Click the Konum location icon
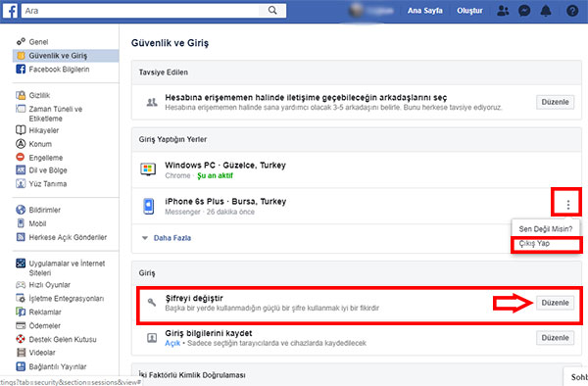Viewport: 588px width, 386px height. 21,144
